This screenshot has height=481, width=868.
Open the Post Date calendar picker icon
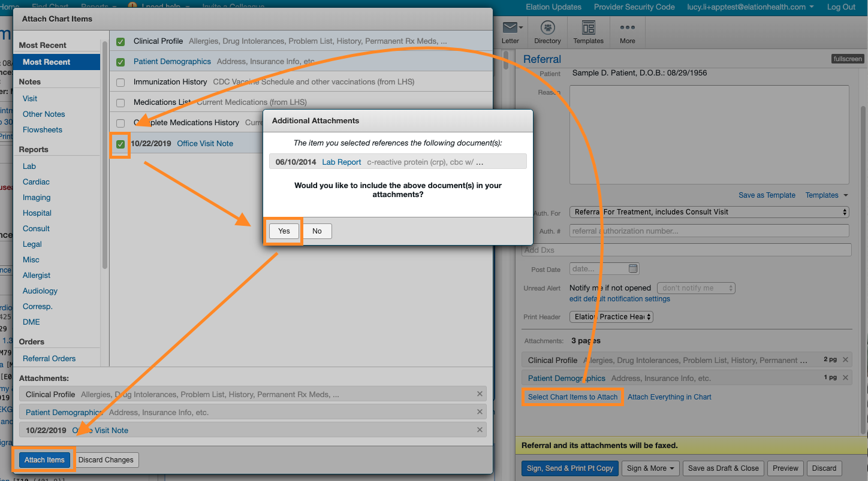[x=633, y=268]
